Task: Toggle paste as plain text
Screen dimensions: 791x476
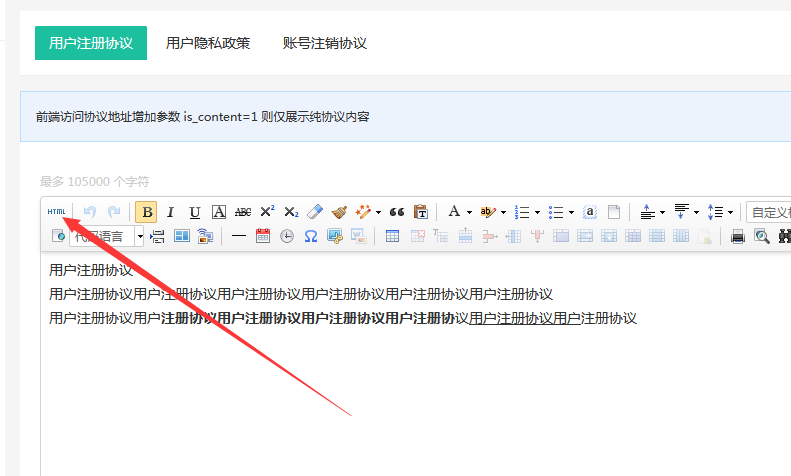Action: point(421,212)
